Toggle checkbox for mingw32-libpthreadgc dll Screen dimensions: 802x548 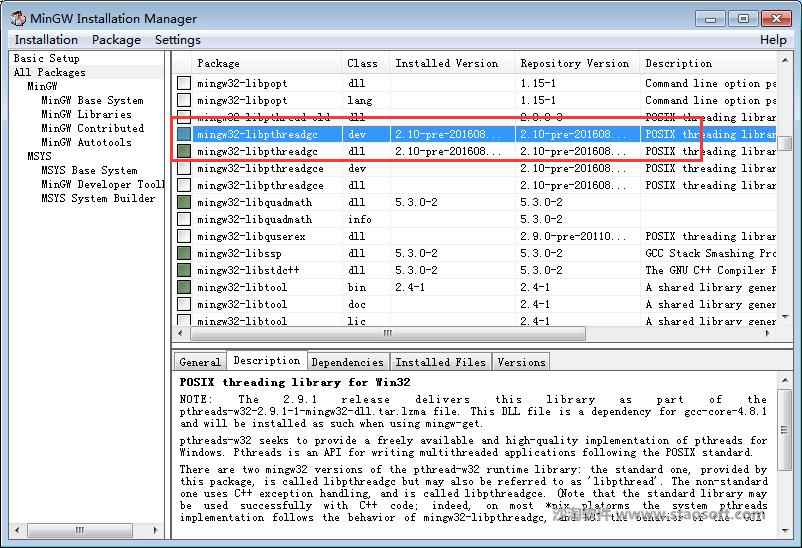click(x=184, y=151)
